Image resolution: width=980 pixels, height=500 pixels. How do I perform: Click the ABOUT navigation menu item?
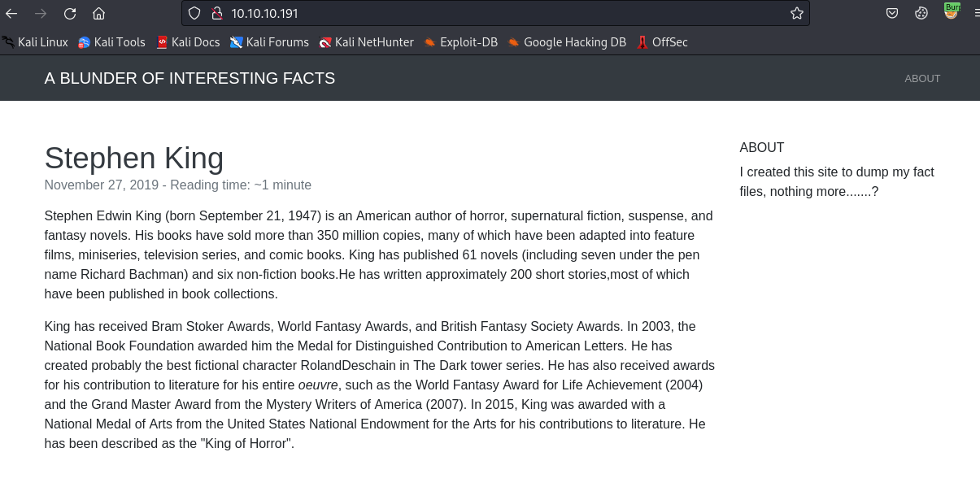pos(922,79)
